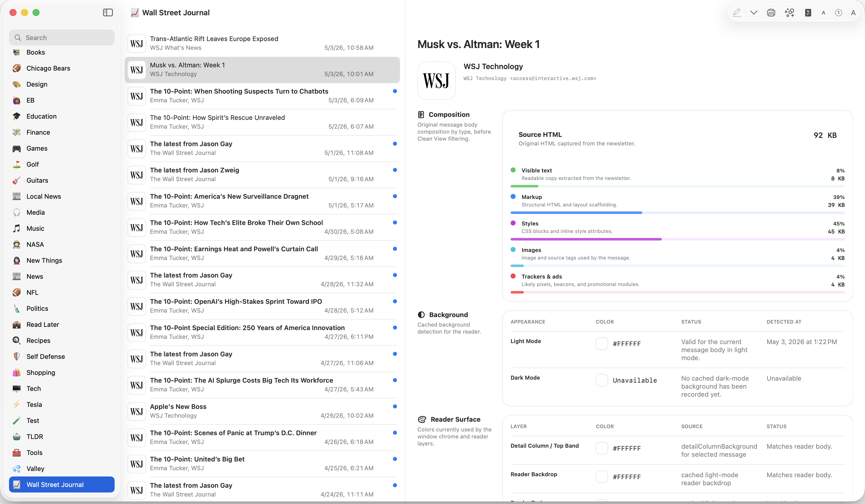The height and width of the screenshot is (504, 865).
Task: Select the 'Musk vs. Altman: Week 1' message
Action: tap(262, 70)
